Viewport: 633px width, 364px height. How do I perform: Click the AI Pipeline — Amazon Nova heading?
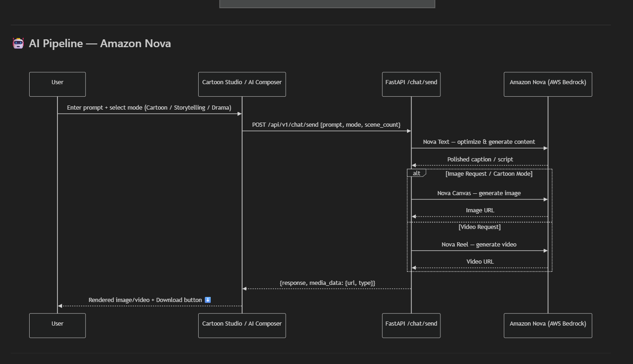pos(100,43)
